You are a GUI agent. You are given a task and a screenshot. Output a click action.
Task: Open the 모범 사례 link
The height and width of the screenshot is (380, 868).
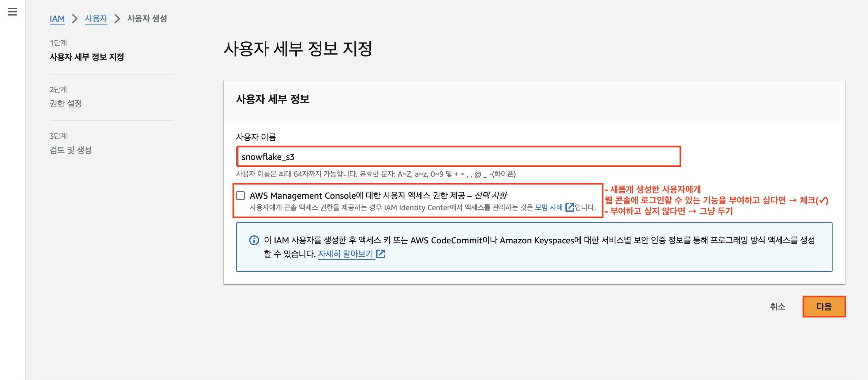(x=549, y=207)
